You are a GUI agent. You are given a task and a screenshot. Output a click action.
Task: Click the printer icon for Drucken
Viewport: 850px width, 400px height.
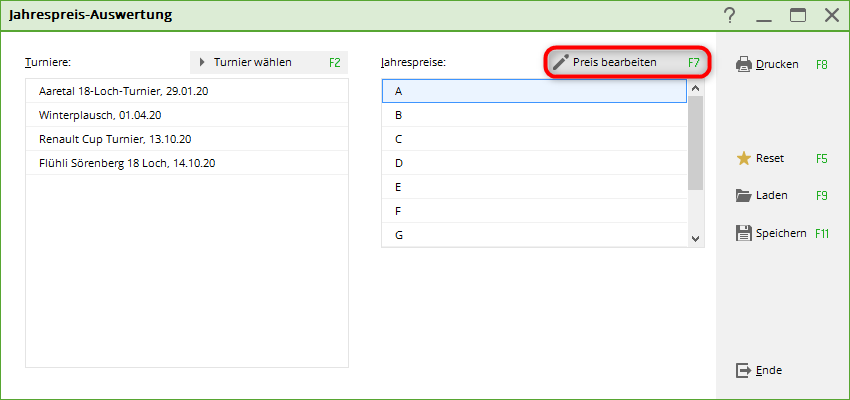point(744,64)
